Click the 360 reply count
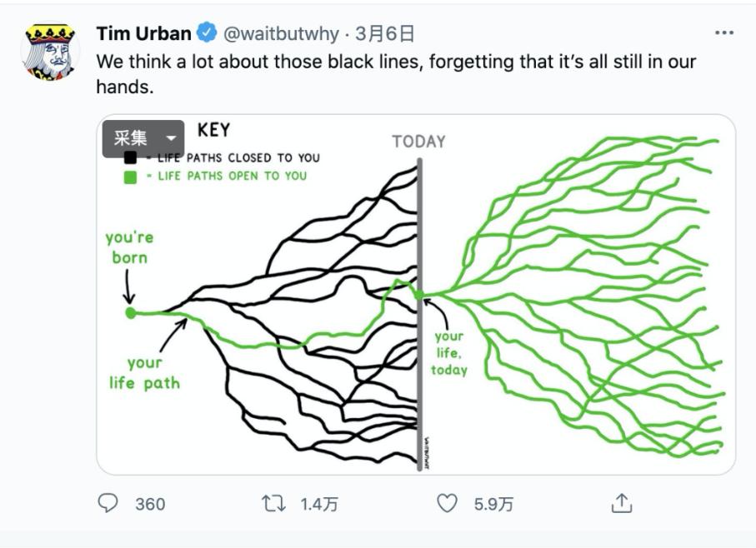The width and height of the screenshot is (756, 548). pos(150,504)
